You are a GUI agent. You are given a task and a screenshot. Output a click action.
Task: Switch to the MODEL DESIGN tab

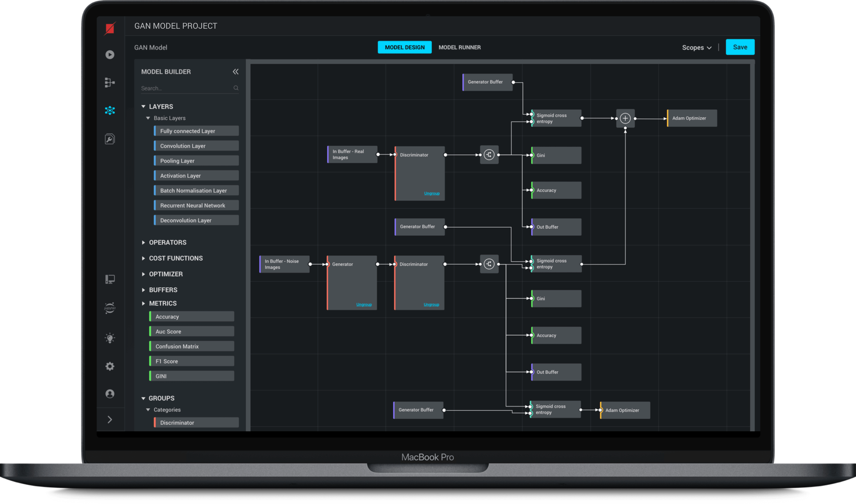(405, 47)
